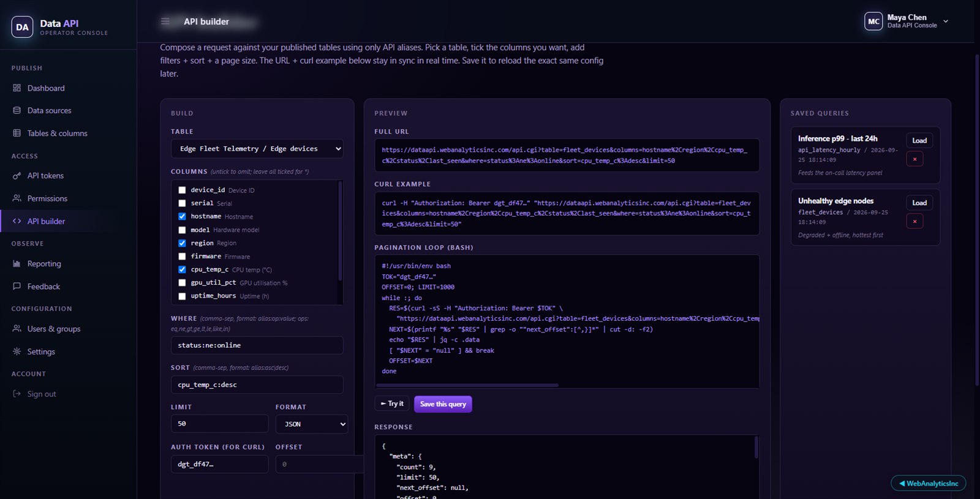Untick the region column checkbox
This screenshot has width=980, height=499.
182,243
